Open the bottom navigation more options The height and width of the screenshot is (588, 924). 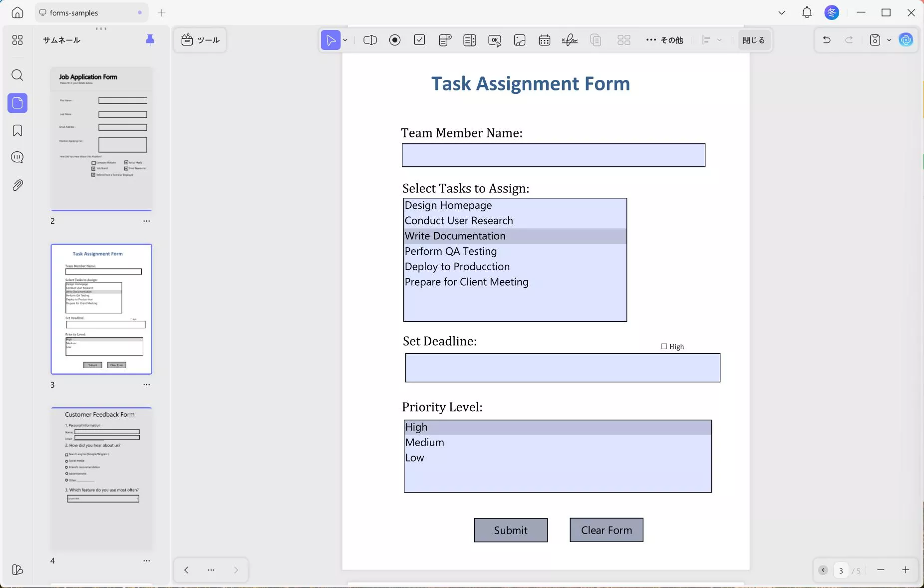pos(211,570)
